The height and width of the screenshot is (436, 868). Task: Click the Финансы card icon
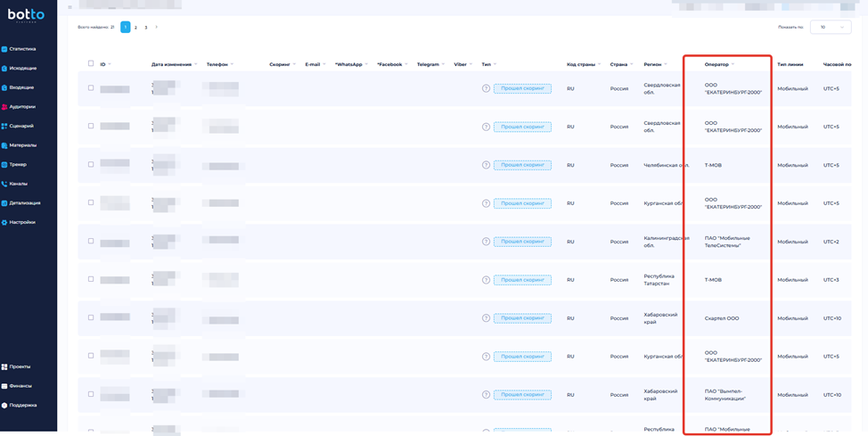(x=4, y=386)
